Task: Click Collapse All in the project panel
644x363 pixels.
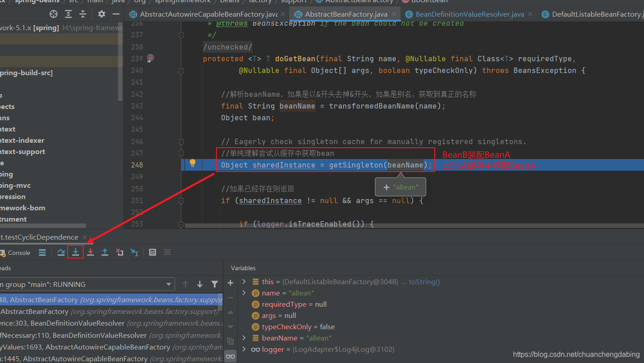Action: pyautogui.click(x=83, y=14)
